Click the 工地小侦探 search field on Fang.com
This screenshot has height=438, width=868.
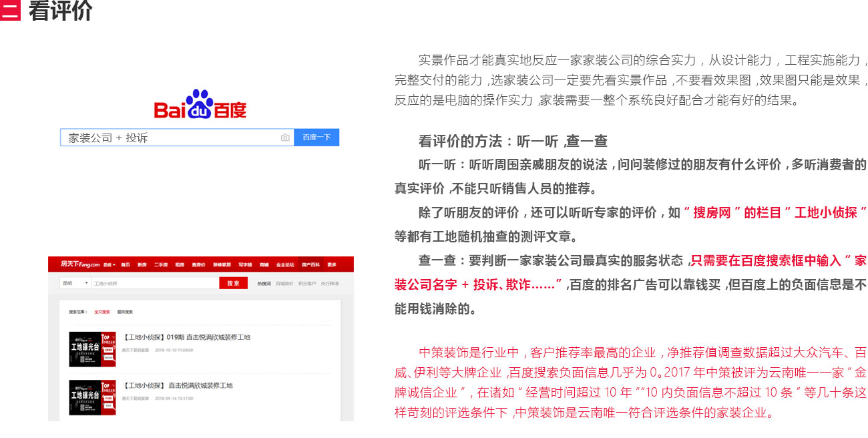click(x=155, y=284)
